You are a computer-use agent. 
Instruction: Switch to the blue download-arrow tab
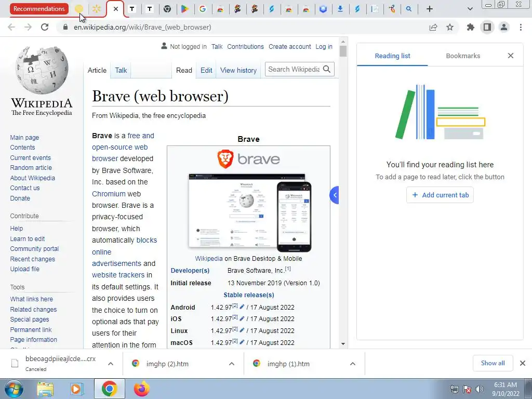[x=340, y=9]
